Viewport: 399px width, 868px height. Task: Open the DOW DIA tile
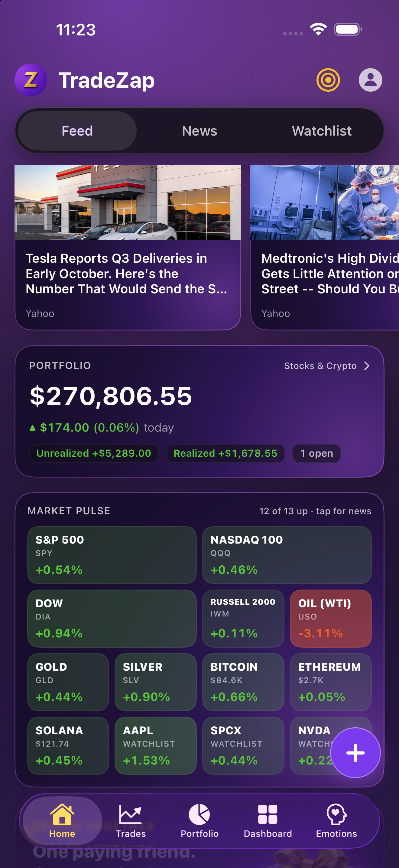click(x=112, y=618)
